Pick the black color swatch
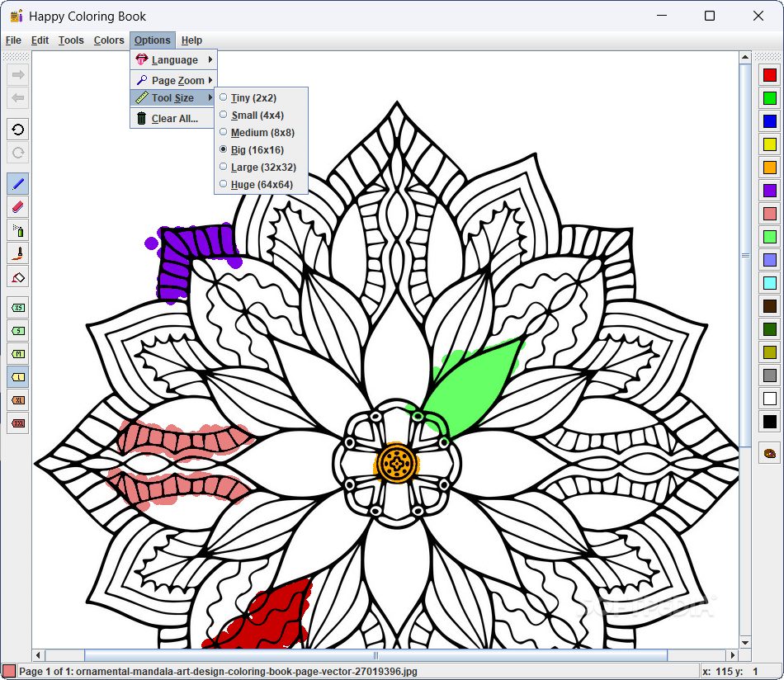The height and width of the screenshot is (680, 784). pyautogui.click(x=769, y=422)
